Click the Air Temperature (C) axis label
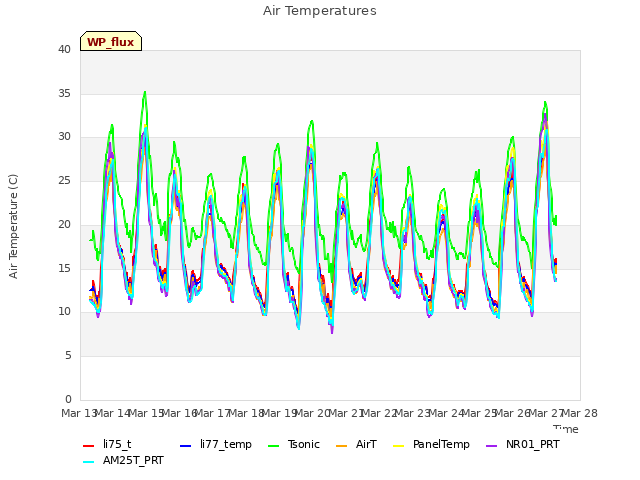The height and width of the screenshot is (480, 640). click(x=13, y=226)
